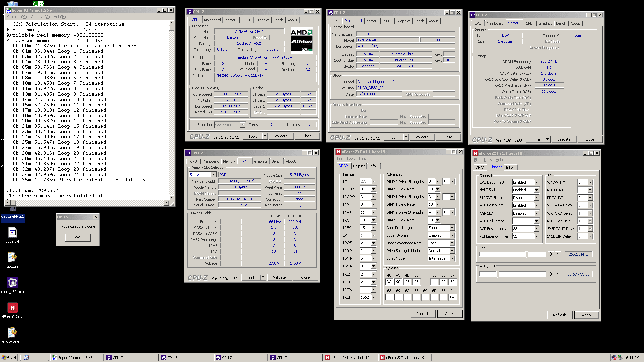Screen dimensions: 644x362
Task: Open the Windows Start menu
Action: click(9, 358)
